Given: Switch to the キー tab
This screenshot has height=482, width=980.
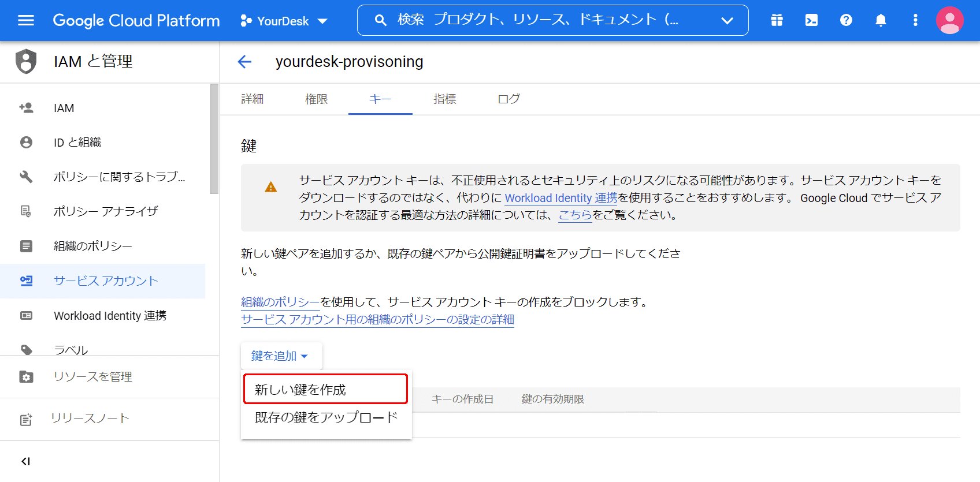Looking at the screenshot, I should [380, 99].
